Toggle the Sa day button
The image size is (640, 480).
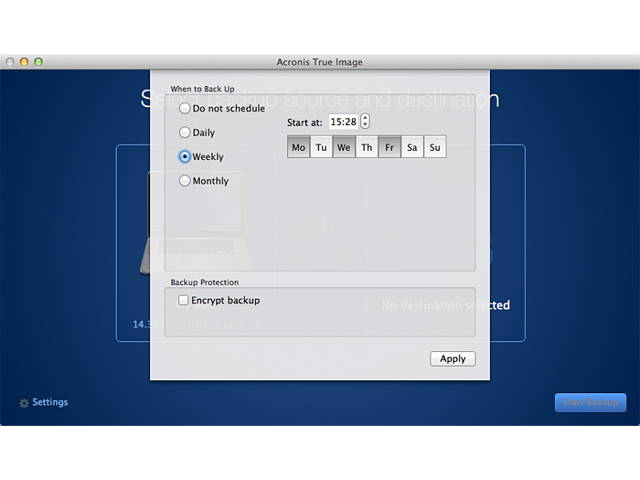click(x=412, y=147)
